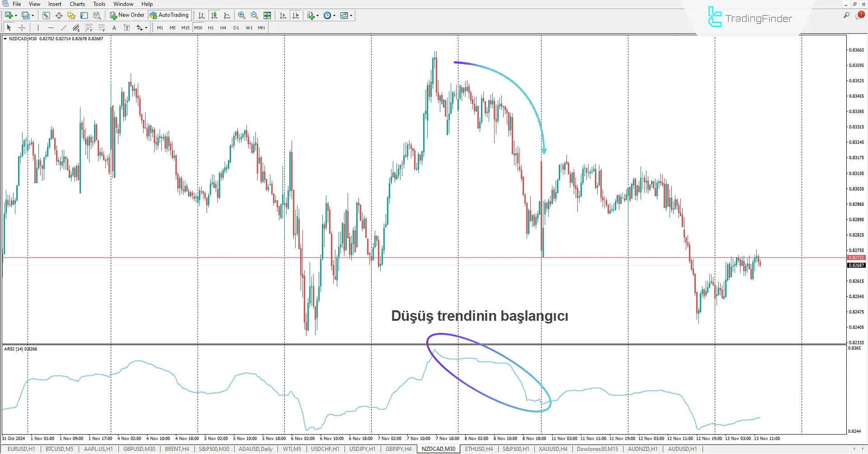The image size is (868, 454).
Task: Click the NZDCAD,M30 chart title label
Action: (x=23, y=39)
